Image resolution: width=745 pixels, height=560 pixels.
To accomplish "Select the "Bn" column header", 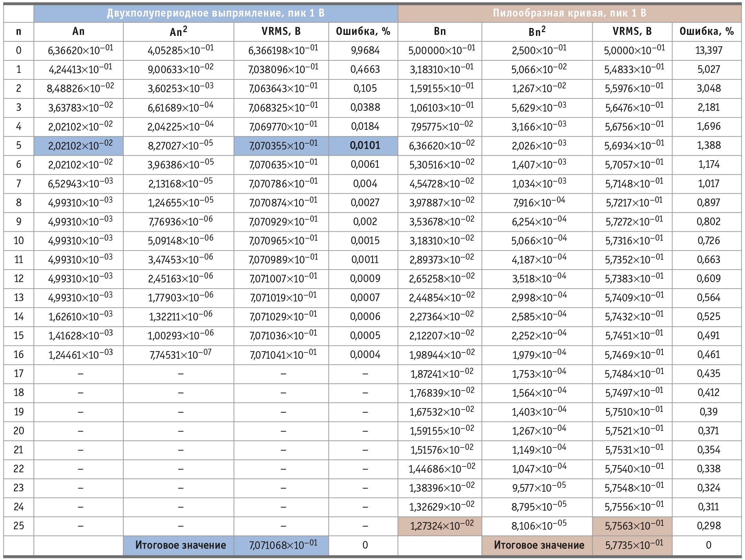I will (440, 32).
